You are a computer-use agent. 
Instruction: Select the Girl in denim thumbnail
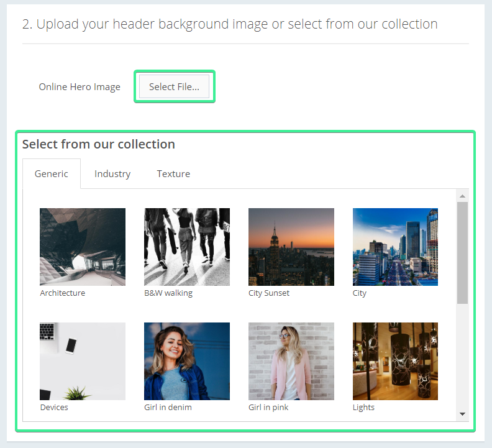tap(187, 362)
